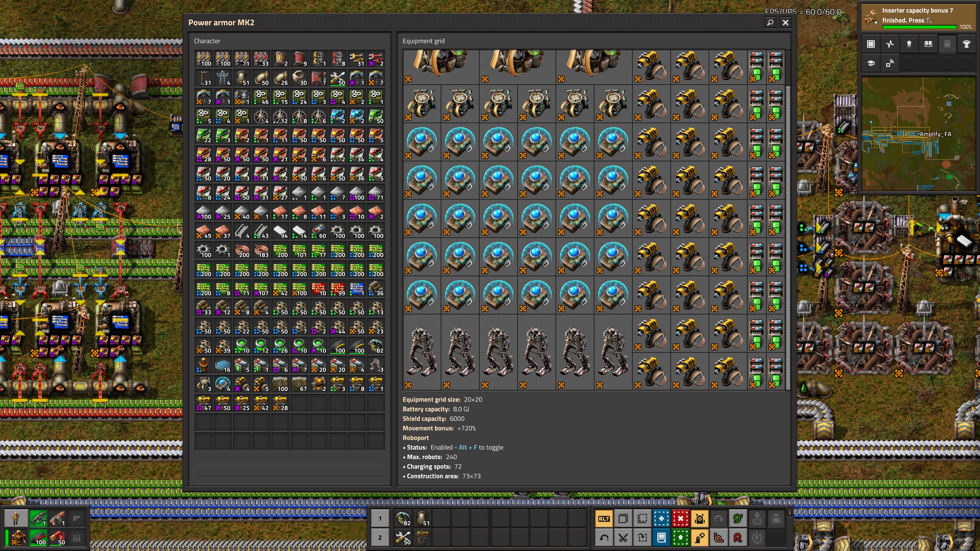Open the blueprint library button

(871, 44)
